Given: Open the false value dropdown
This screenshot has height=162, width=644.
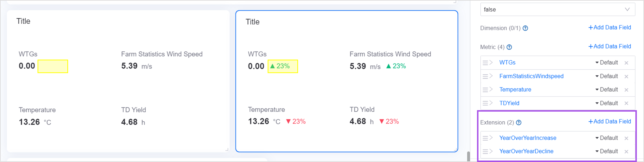Looking at the screenshot, I should coord(558,10).
